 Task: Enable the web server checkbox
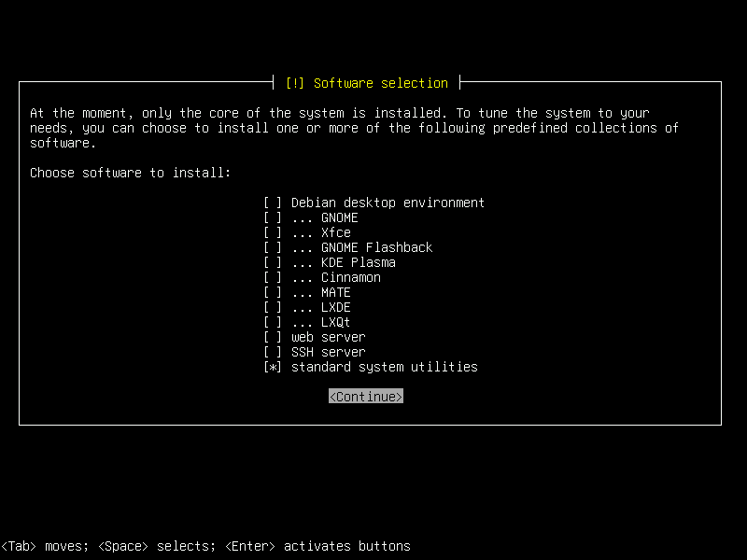coord(271,337)
